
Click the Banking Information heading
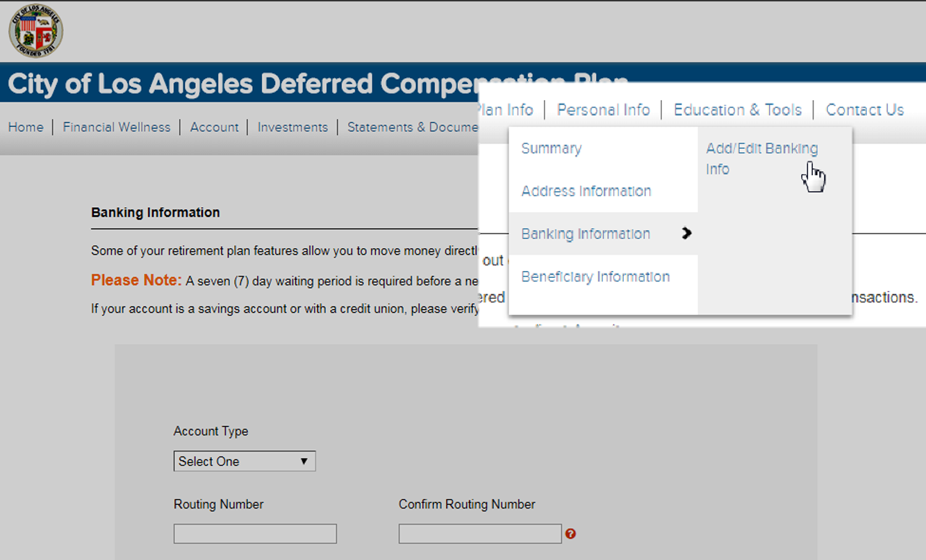156,213
